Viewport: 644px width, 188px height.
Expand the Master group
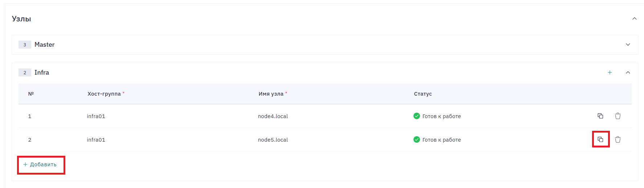pos(628,45)
